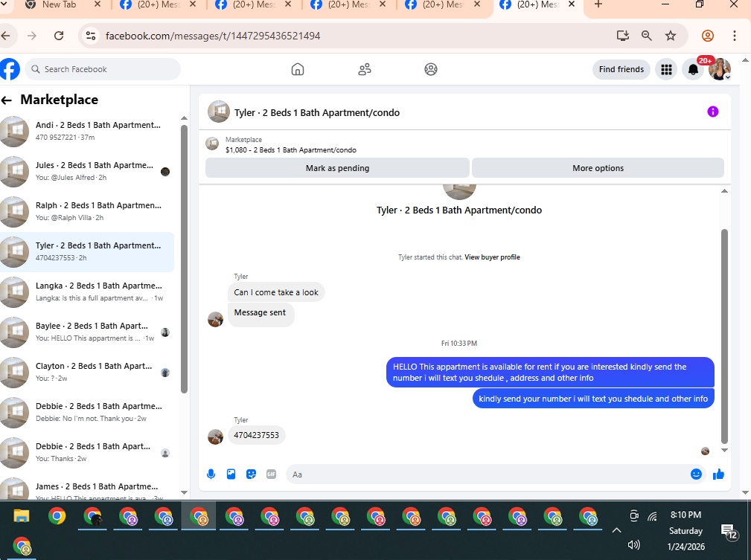Choose the GIF icon in composer
Image resolution: width=751 pixels, height=560 pixels.
[x=271, y=474]
